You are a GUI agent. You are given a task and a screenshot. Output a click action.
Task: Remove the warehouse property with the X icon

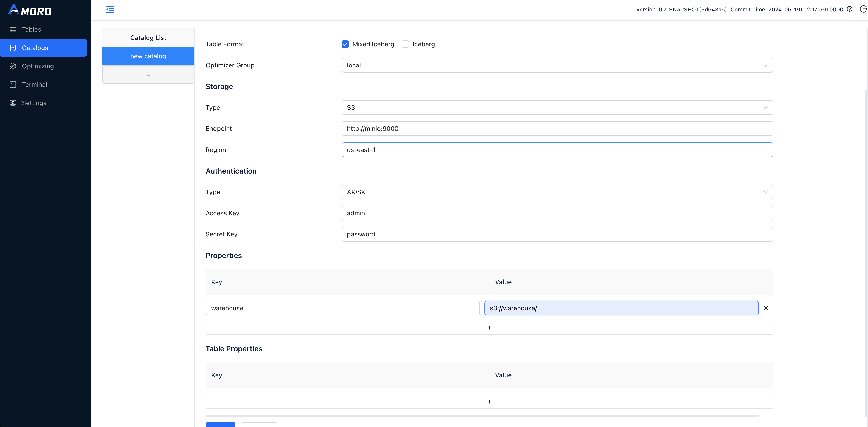click(x=766, y=308)
